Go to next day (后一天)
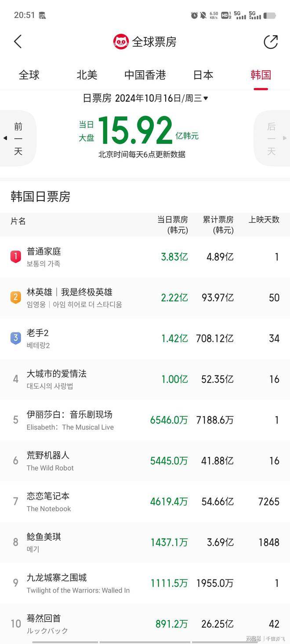290x644 pixels. [272, 139]
